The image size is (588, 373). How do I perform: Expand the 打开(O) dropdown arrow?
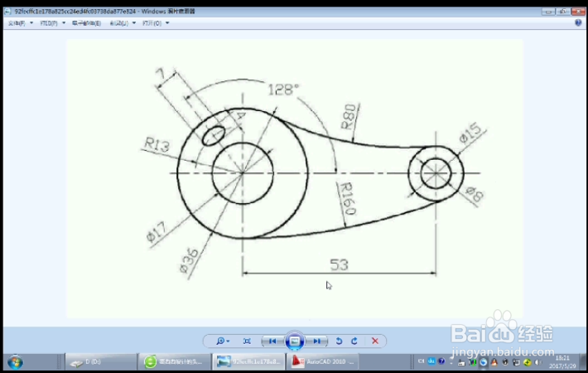[167, 23]
